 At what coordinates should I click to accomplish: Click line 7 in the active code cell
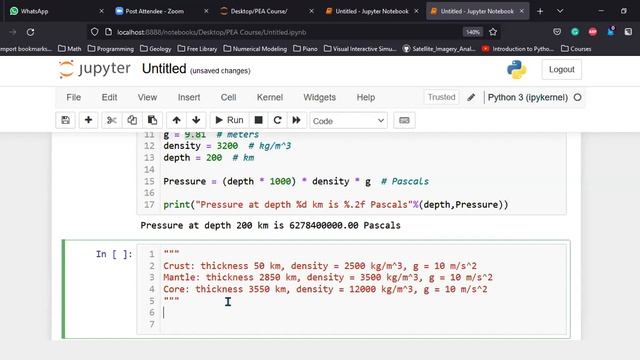[x=363, y=324]
